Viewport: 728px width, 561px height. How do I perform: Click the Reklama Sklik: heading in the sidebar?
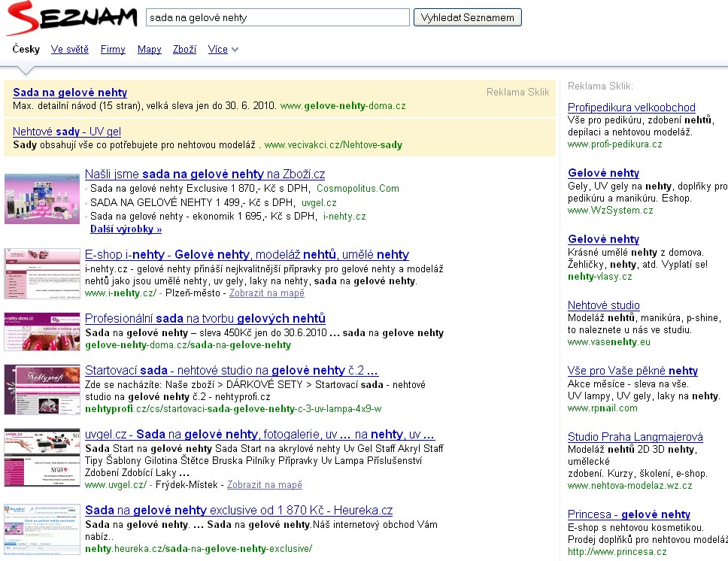(600, 86)
